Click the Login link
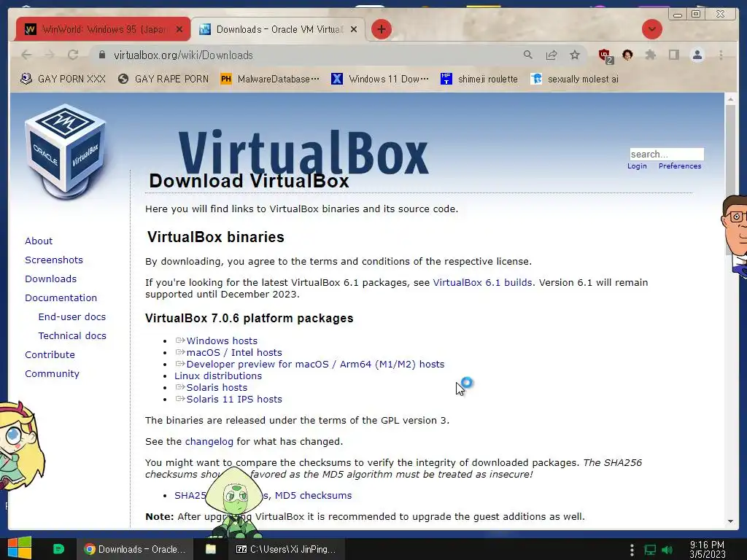 point(637,166)
